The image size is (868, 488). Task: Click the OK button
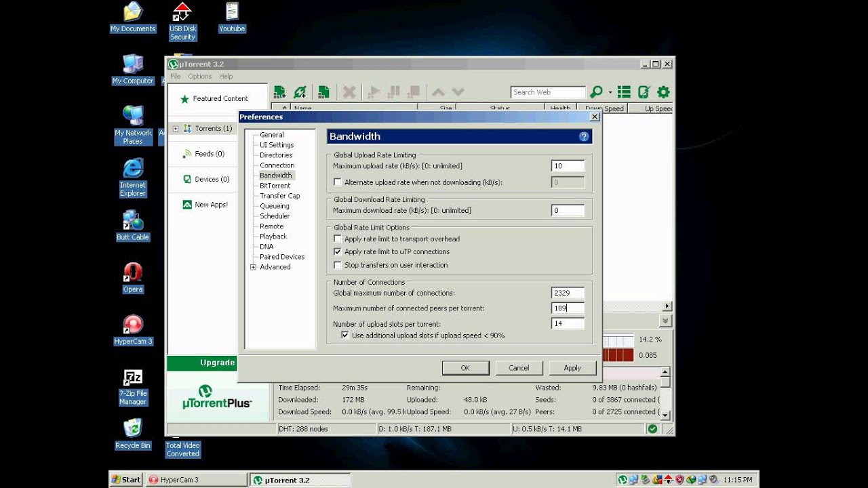465,367
